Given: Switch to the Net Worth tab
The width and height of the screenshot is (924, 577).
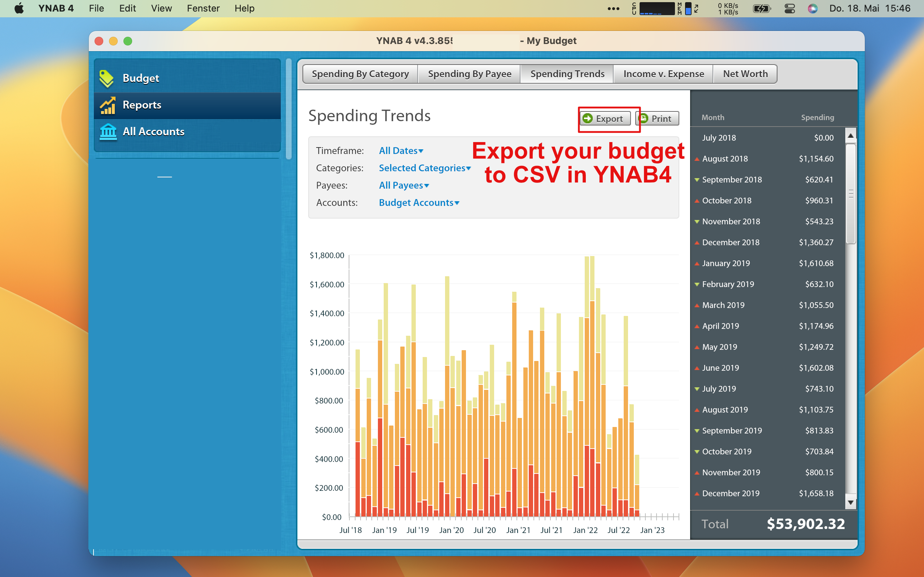Looking at the screenshot, I should 745,74.
